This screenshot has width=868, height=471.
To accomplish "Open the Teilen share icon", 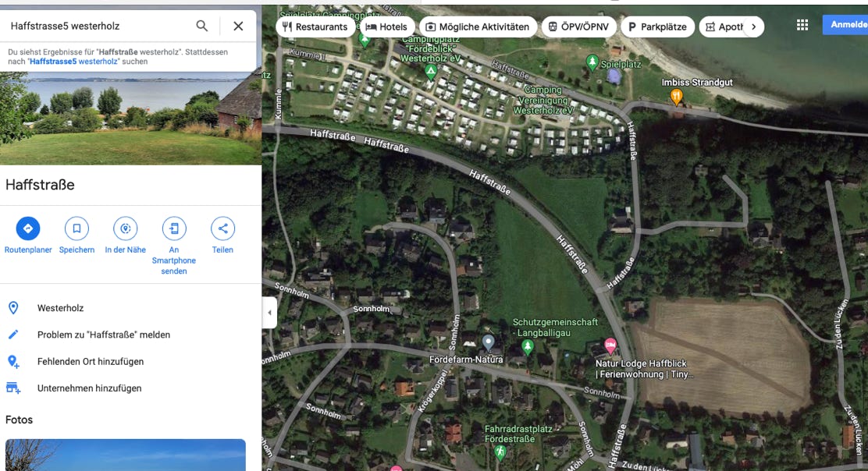I will point(222,228).
